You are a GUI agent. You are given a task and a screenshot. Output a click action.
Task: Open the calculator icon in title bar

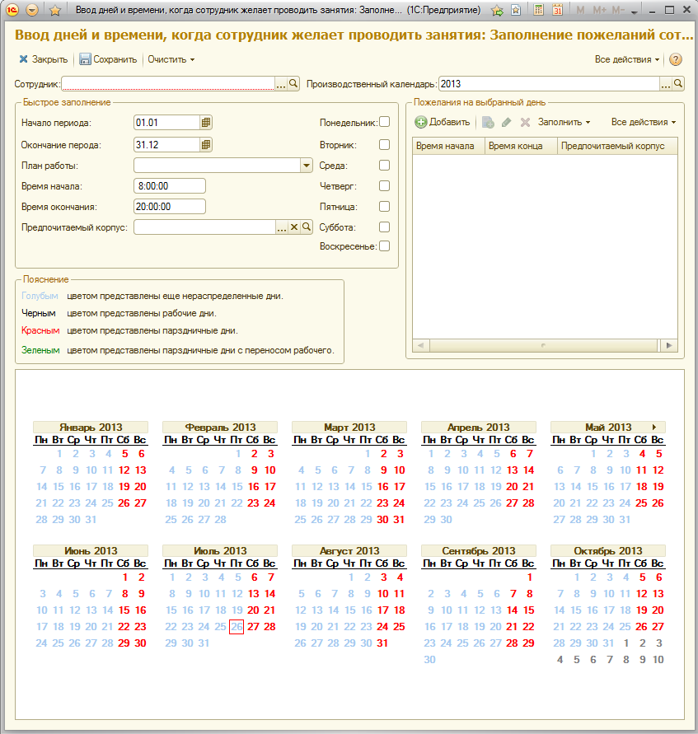pyautogui.click(x=539, y=10)
